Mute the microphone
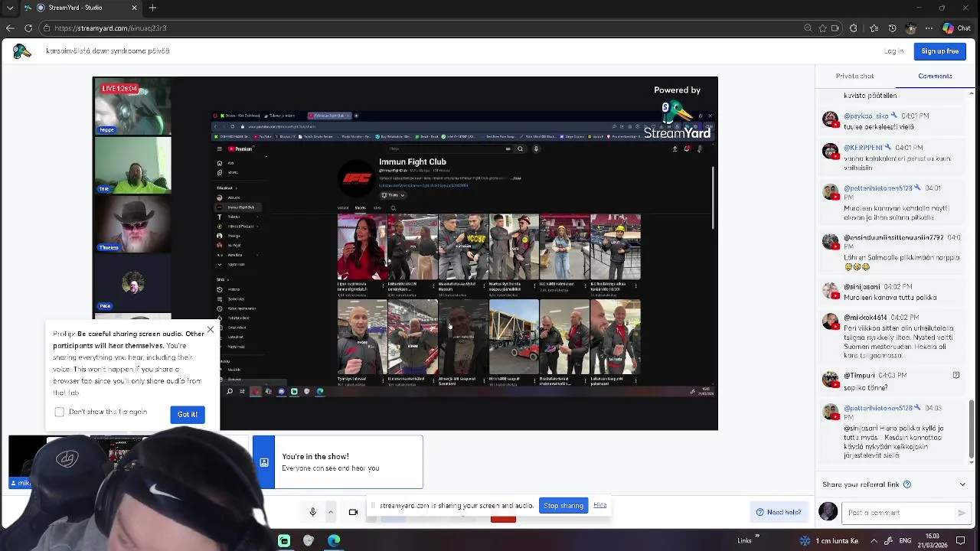Image resolution: width=980 pixels, height=551 pixels. [x=312, y=512]
